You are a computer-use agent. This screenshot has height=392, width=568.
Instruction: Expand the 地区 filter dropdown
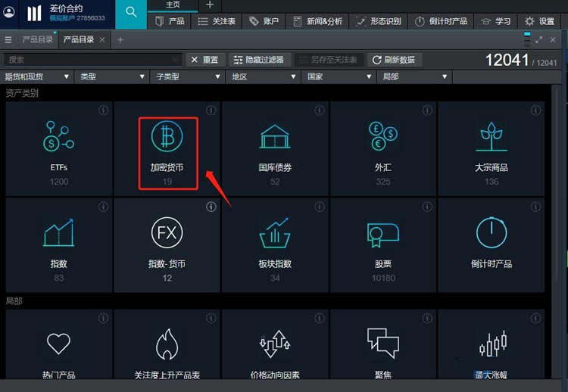click(264, 76)
